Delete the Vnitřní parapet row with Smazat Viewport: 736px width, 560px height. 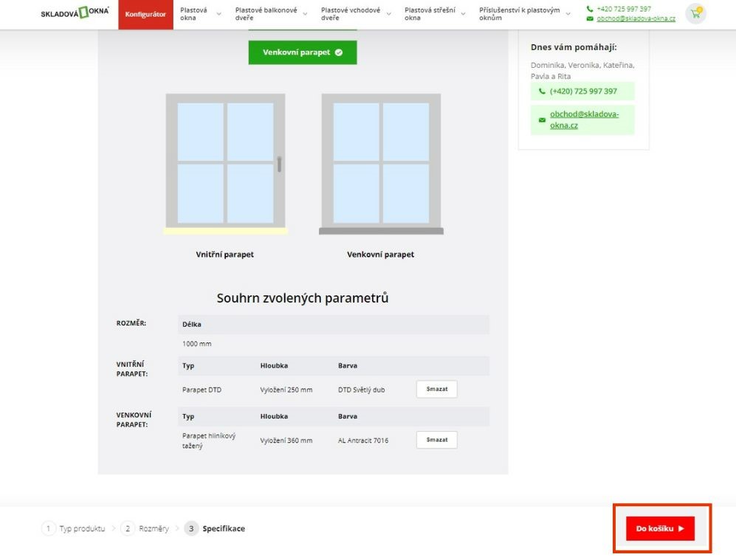436,389
